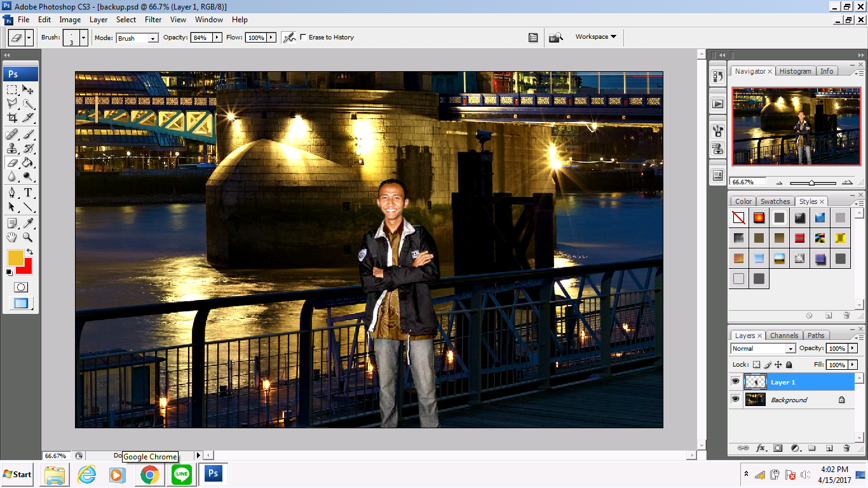Create a new layer in the Layers panel
Screen dimensions: 868x488
(x=829, y=449)
